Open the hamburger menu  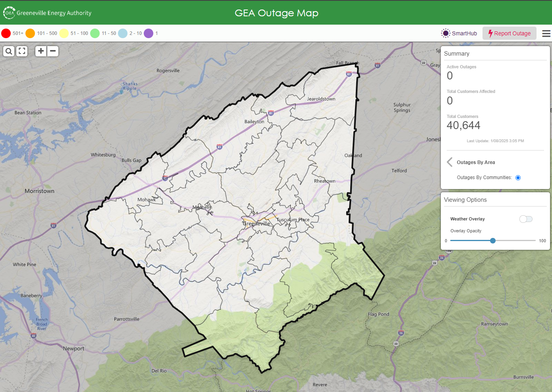click(546, 33)
